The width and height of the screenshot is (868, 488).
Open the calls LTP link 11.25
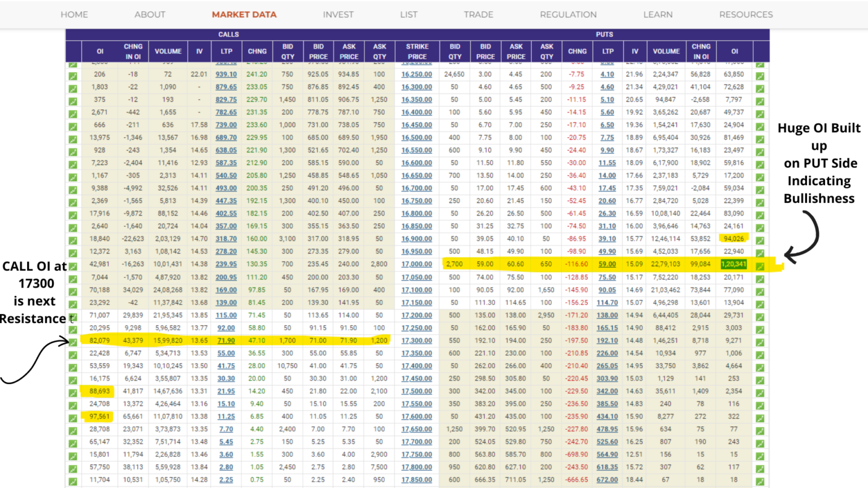pos(226,417)
